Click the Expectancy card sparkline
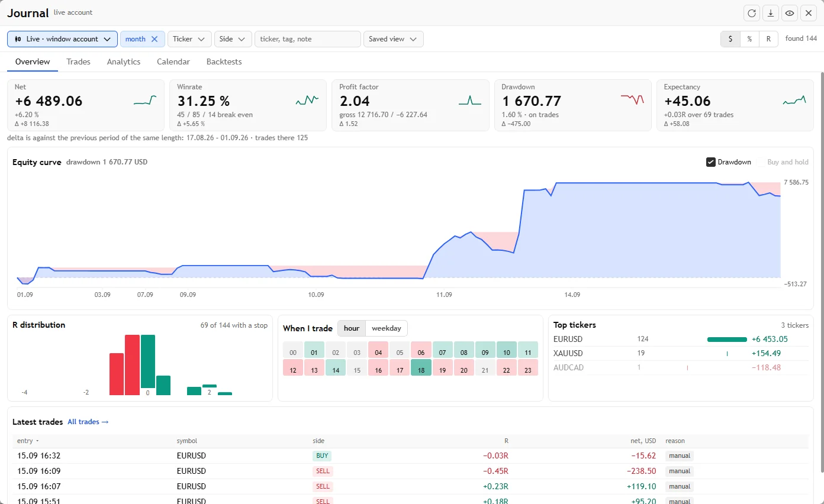Image resolution: width=824 pixels, height=504 pixels. 794,101
